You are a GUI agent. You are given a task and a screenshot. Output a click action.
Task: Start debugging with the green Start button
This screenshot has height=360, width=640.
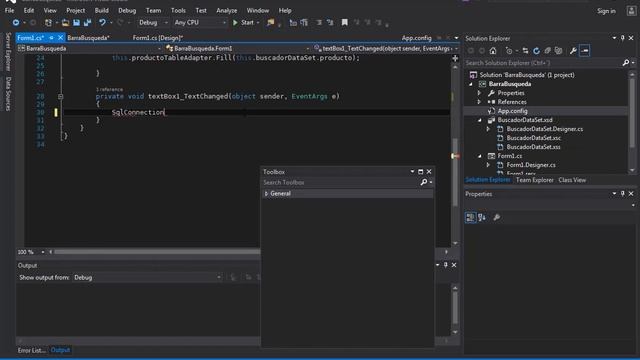pos(243,23)
